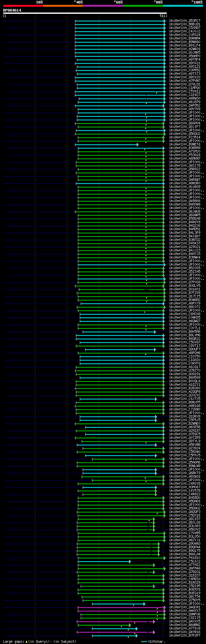Open hit UniRef100_Q6FM46
Viewport: 206px width, 644px height.
click(185, 569)
